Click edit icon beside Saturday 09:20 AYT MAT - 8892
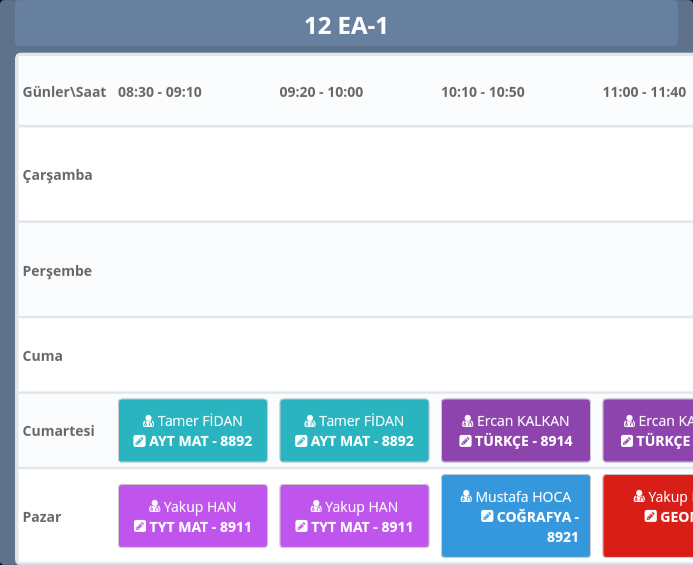The image size is (693, 565). (302, 441)
